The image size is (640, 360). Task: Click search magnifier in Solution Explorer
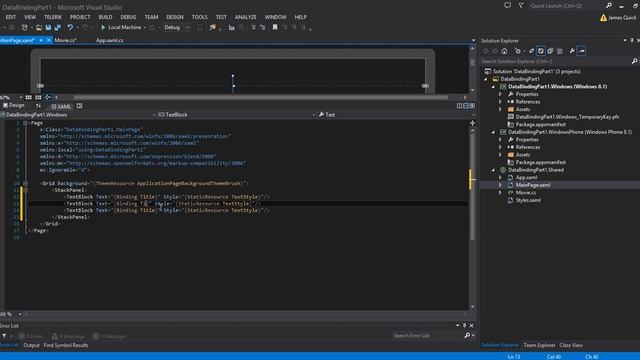click(634, 61)
